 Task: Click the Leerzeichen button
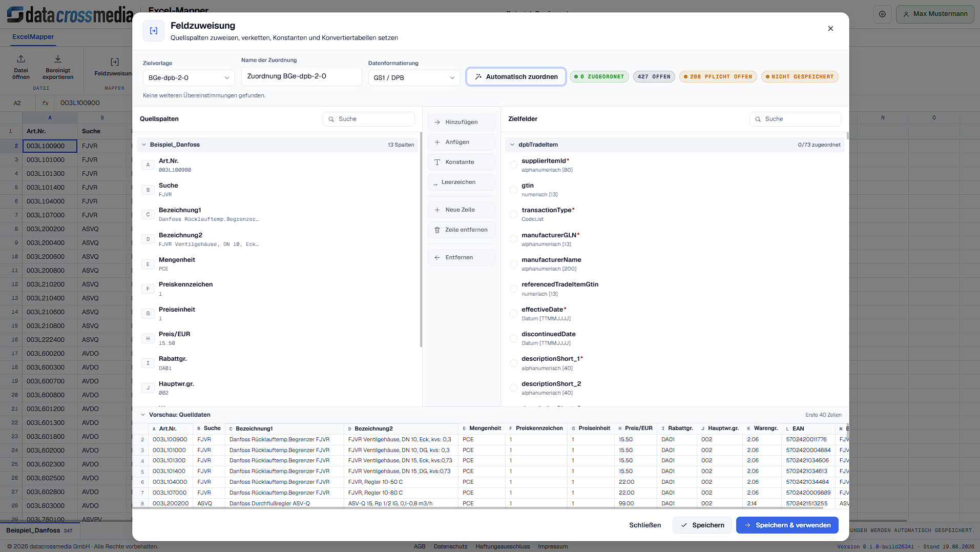461,182
